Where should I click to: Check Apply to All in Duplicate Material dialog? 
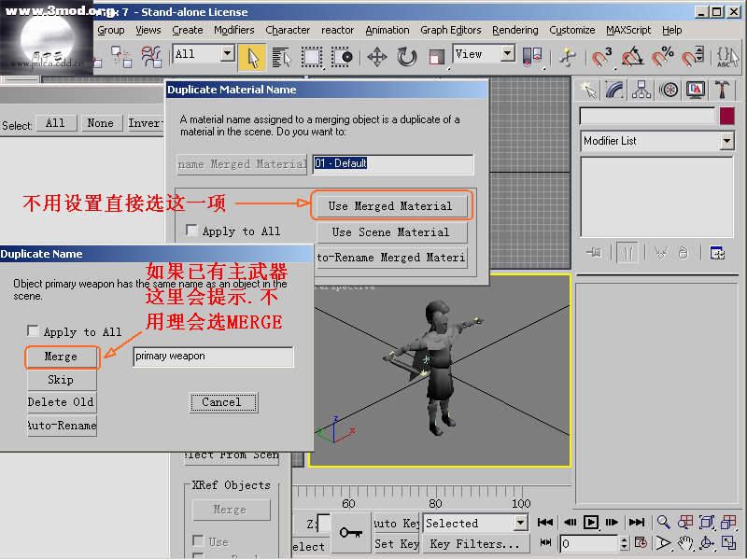coord(191,231)
